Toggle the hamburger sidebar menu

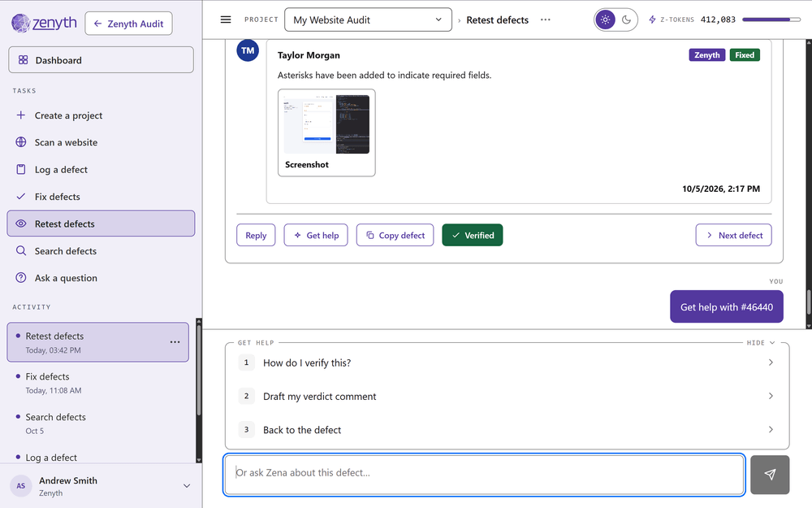(x=226, y=20)
